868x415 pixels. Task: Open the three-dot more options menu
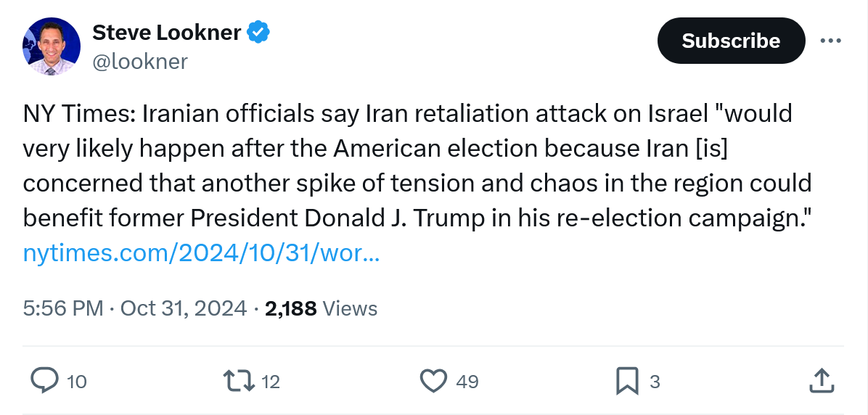click(830, 41)
